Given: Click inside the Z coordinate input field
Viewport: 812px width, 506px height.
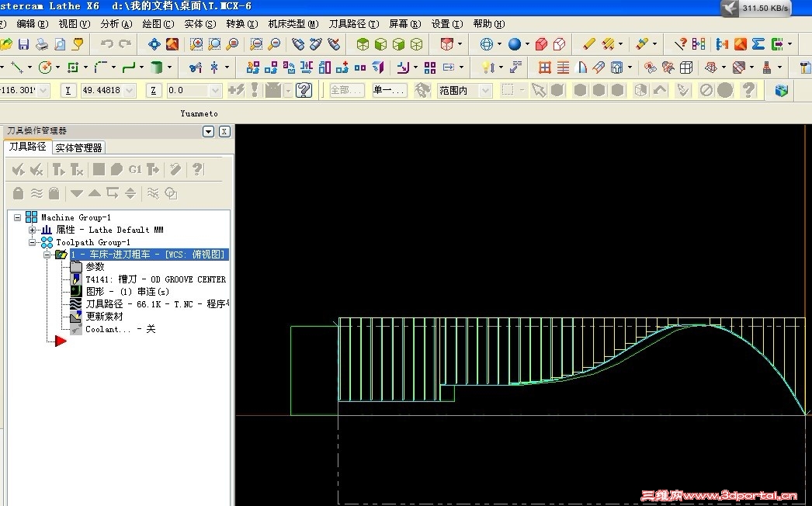Looking at the screenshot, I should point(186,91).
